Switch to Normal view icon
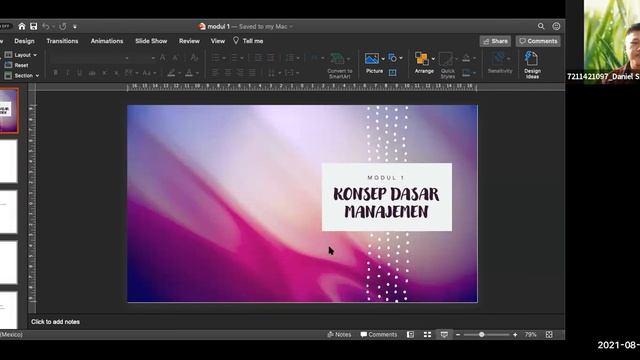The image size is (640, 360). click(410, 335)
